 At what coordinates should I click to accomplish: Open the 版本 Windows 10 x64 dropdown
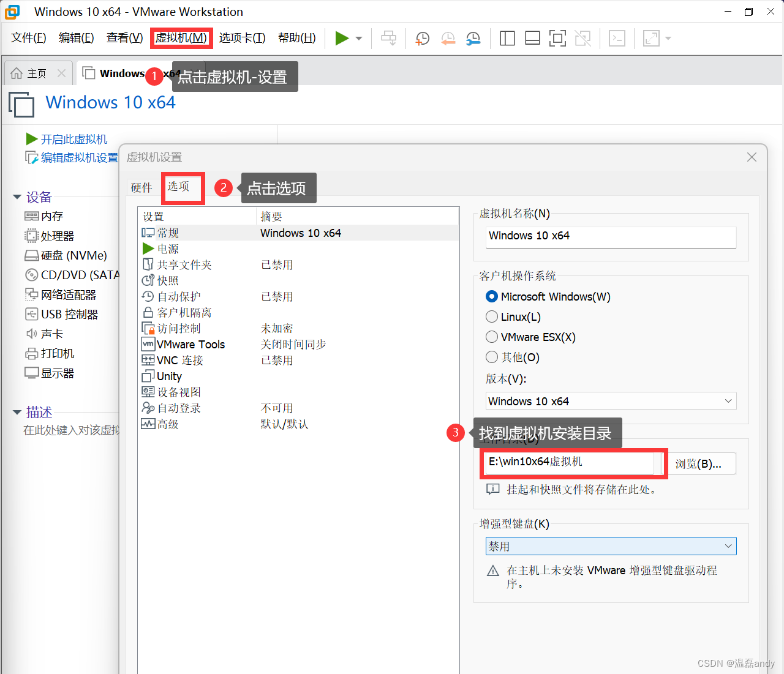(611, 401)
